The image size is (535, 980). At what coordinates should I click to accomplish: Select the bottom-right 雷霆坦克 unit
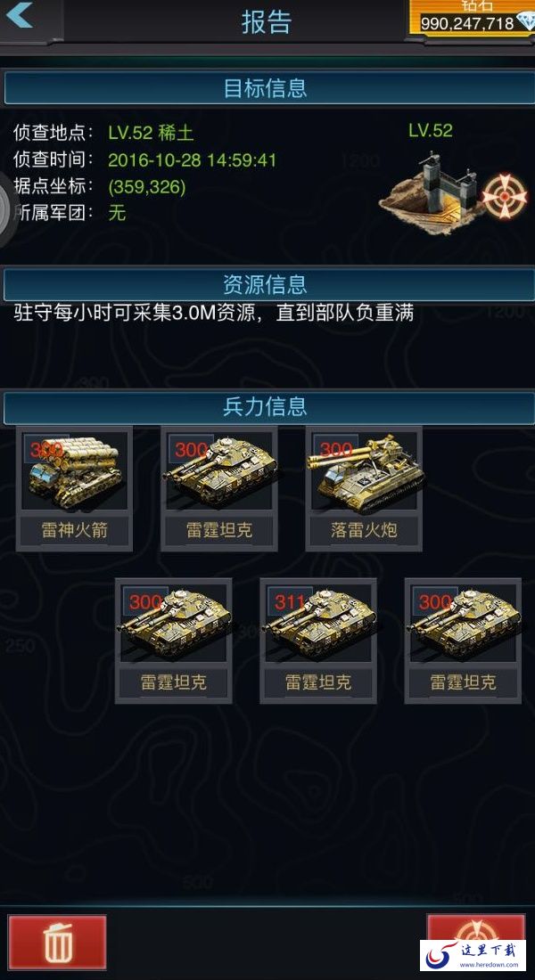click(463, 641)
